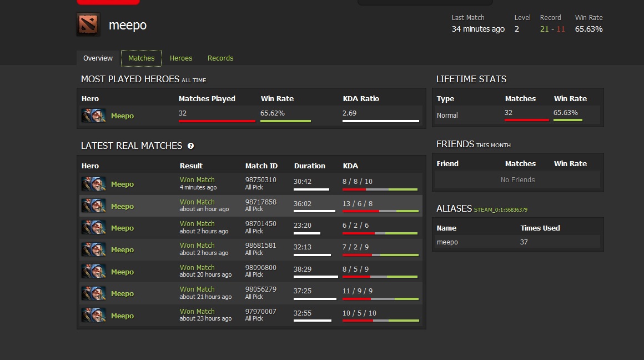Open Won Match link from 4 minutes ago

(x=197, y=179)
